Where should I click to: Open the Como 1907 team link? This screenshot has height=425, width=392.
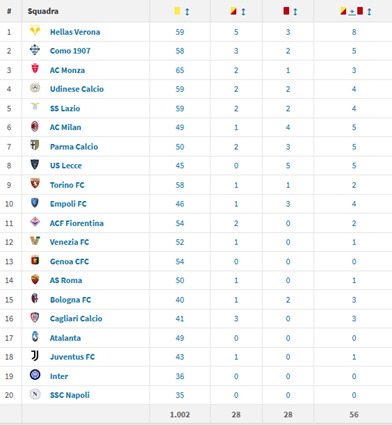point(70,51)
